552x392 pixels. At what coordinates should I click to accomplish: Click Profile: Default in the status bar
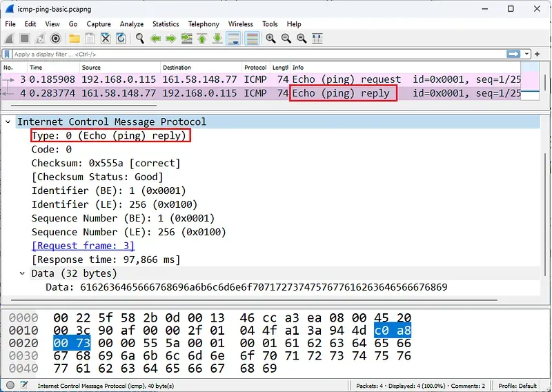click(517, 386)
